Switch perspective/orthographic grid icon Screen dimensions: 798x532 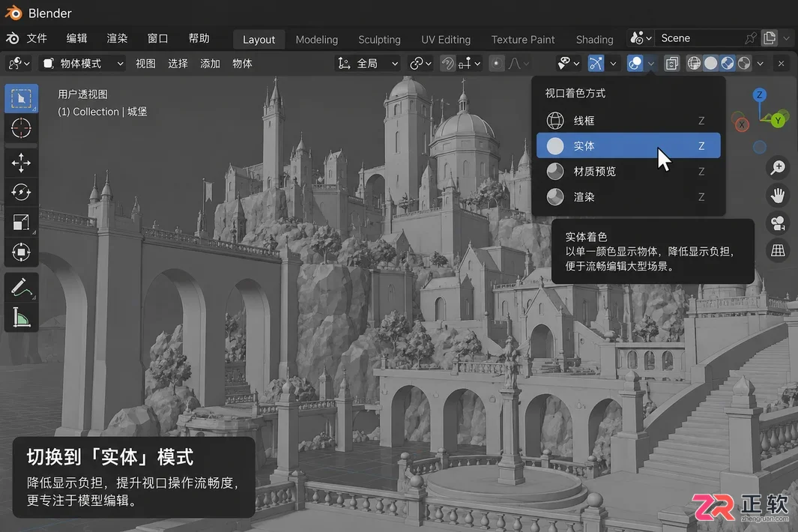778,250
